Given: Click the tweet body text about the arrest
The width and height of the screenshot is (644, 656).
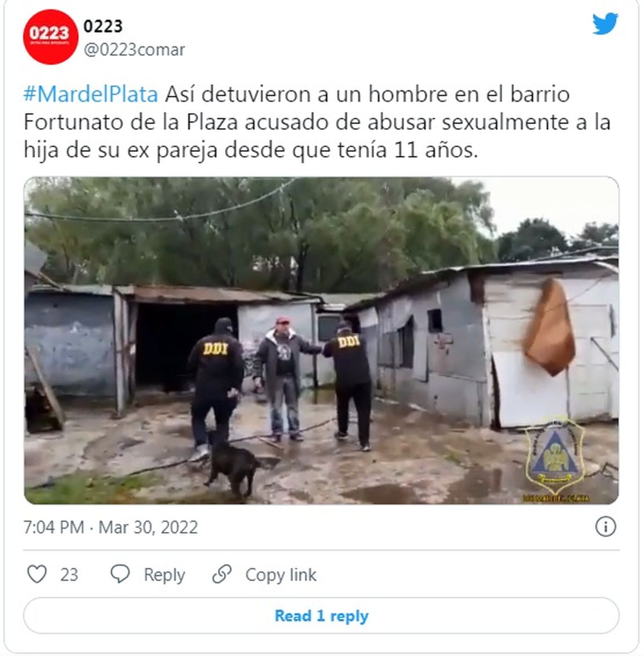Looking at the screenshot, I should tap(317, 122).
